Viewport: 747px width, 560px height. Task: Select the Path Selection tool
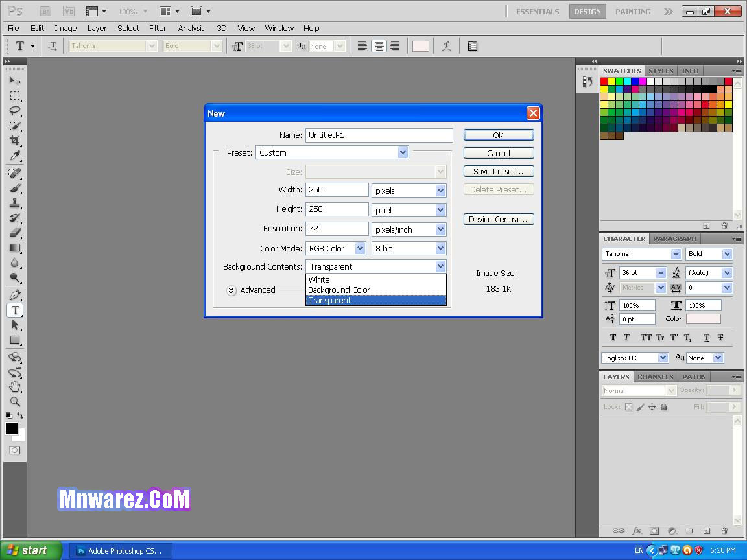pyautogui.click(x=15, y=325)
